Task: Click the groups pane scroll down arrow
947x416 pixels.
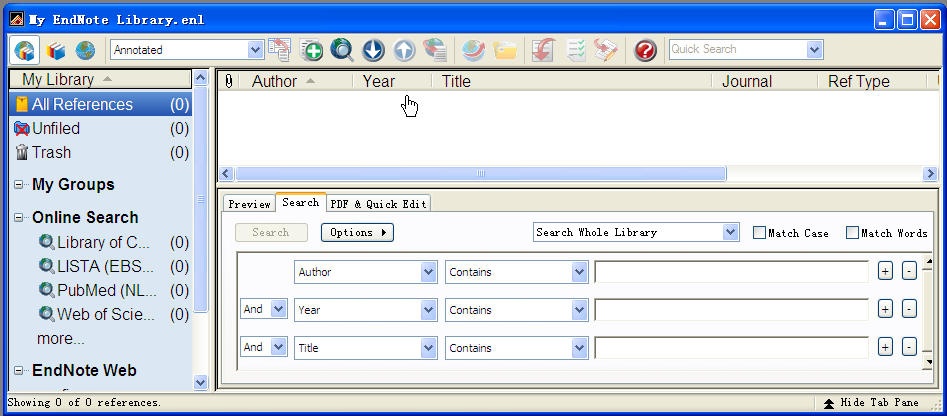Action: [x=201, y=382]
